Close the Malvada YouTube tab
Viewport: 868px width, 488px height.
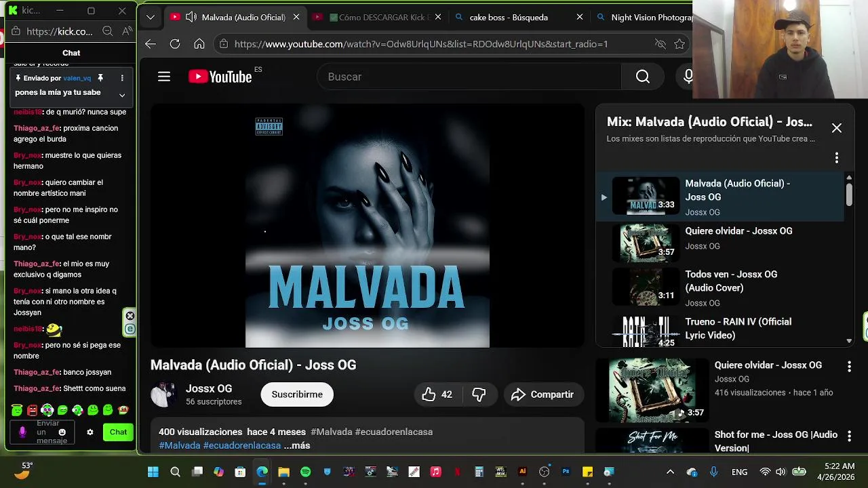tap(296, 17)
